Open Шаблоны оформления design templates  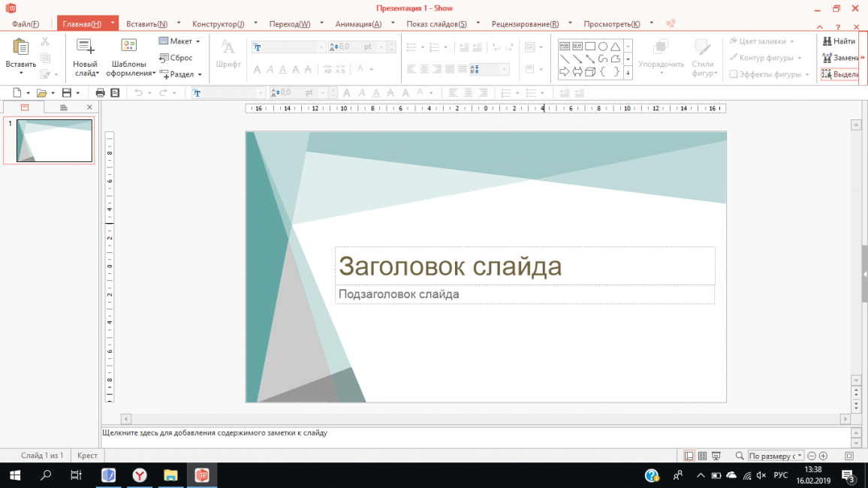[129, 48]
